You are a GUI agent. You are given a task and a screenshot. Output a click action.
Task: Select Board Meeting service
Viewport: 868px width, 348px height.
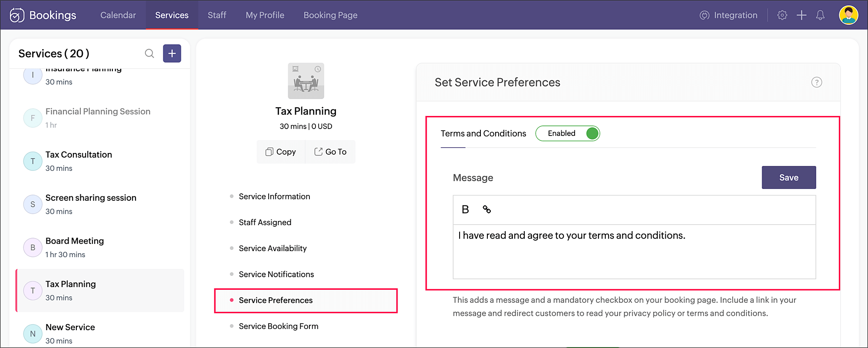pyautogui.click(x=100, y=248)
